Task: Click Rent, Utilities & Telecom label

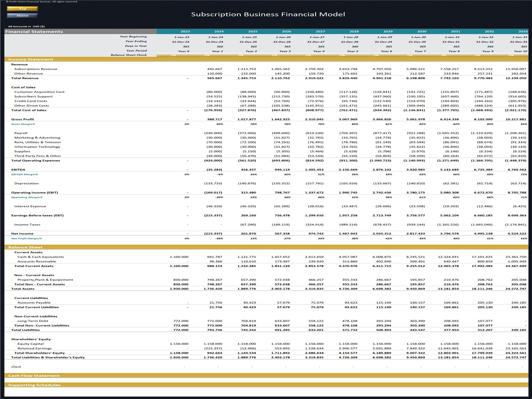Action: [37, 142]
